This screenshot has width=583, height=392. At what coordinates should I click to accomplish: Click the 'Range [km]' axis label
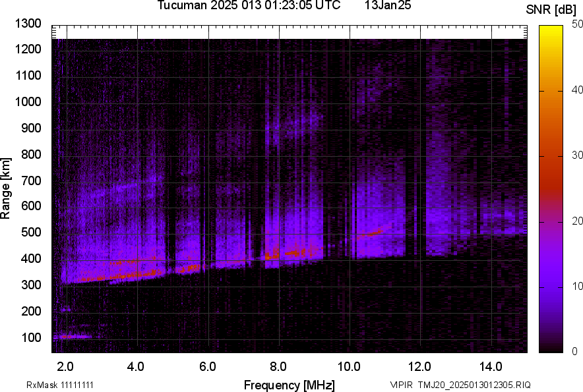pos(5,188)
